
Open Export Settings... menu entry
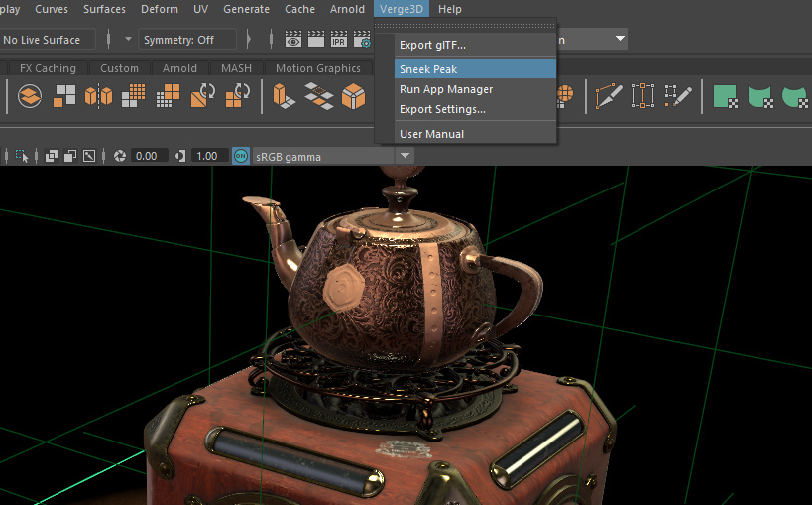(475, 109)
